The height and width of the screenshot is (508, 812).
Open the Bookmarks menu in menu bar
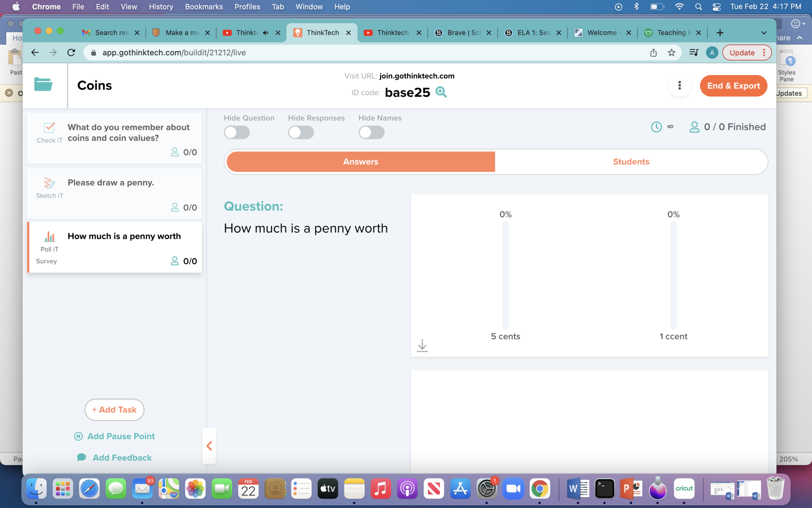204,7
